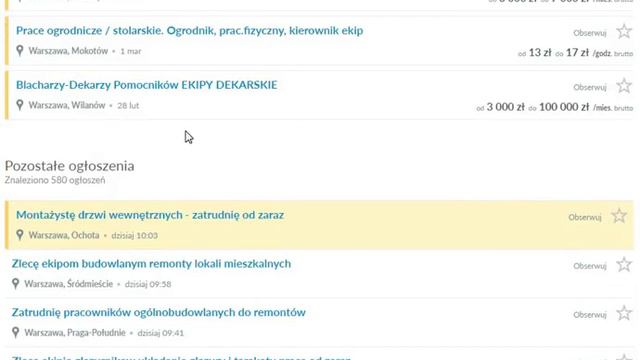The image size is (640, 360).
Task: Open the Prace ogrodnicze / stolarskie job listing
Action: 189,31
